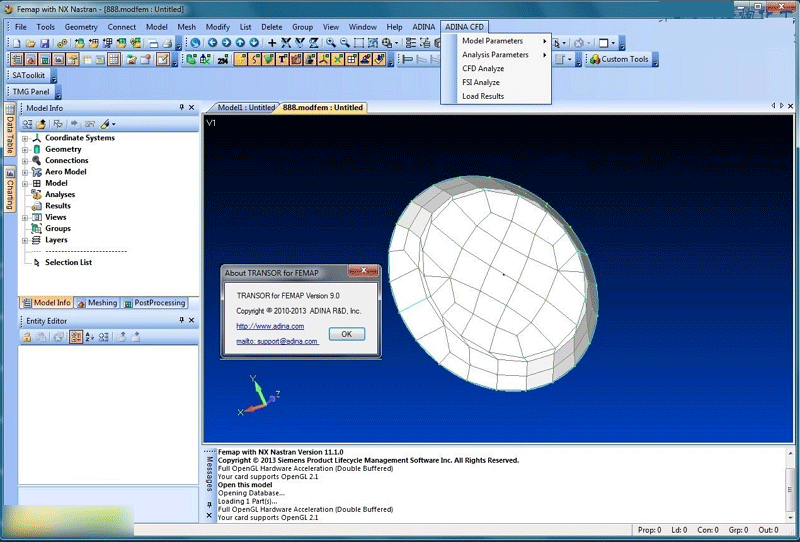
Task: Open the Geometry menu in menu bar
Action: click(x=81, y=27)
